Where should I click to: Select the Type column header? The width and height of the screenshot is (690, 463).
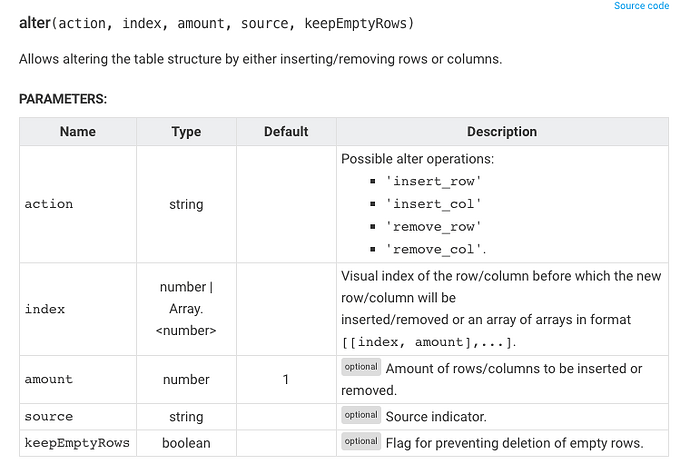186,132
